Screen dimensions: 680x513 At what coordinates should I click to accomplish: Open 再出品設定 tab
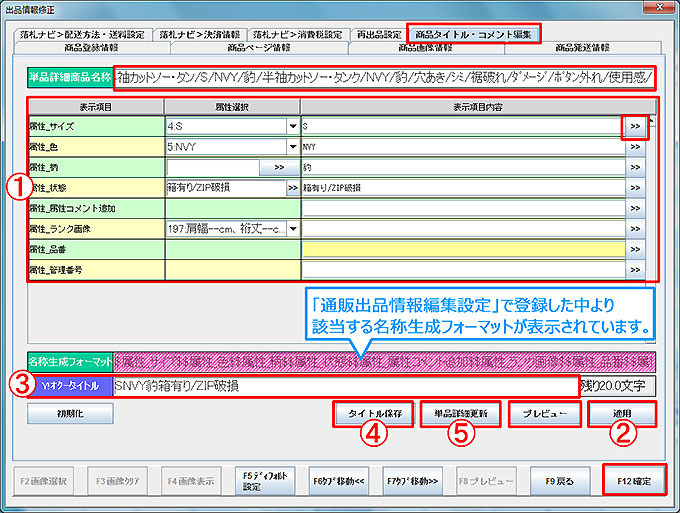coord(379,35)
